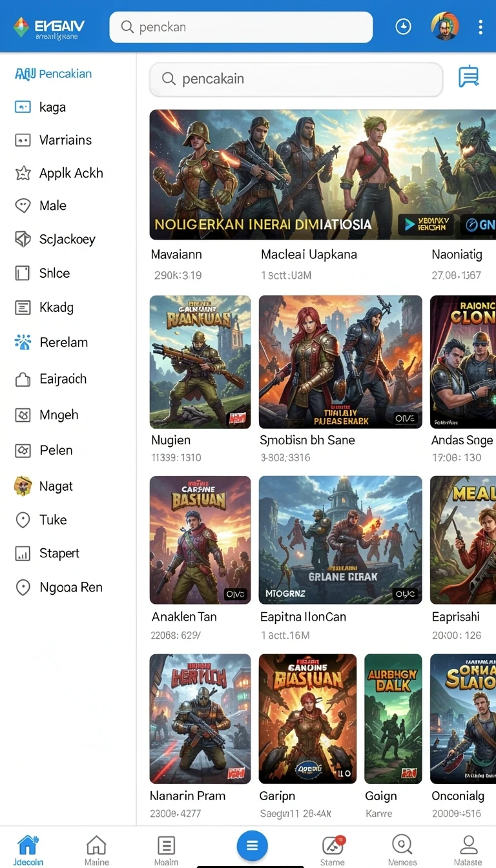Click the Eajradch bag icon
The image size is (496, 868).
[23, 379]
